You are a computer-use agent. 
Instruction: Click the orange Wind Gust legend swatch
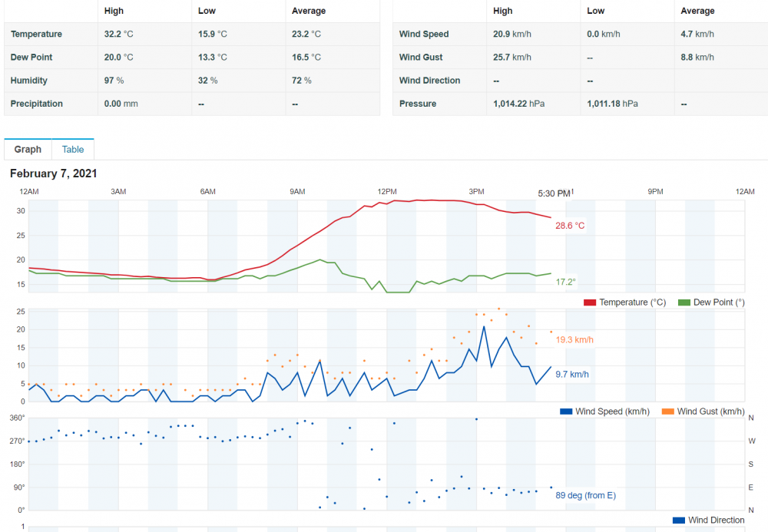click(x=668, y=411)
